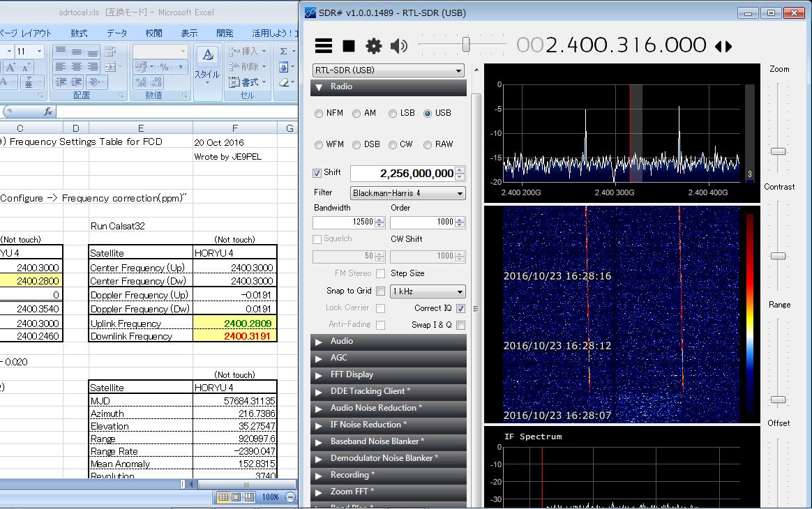Image resolution: width=812 pixels, height=509 pixels.
Task: Open Excel 数式 (Formulas) tab
Action: (80, 33)
